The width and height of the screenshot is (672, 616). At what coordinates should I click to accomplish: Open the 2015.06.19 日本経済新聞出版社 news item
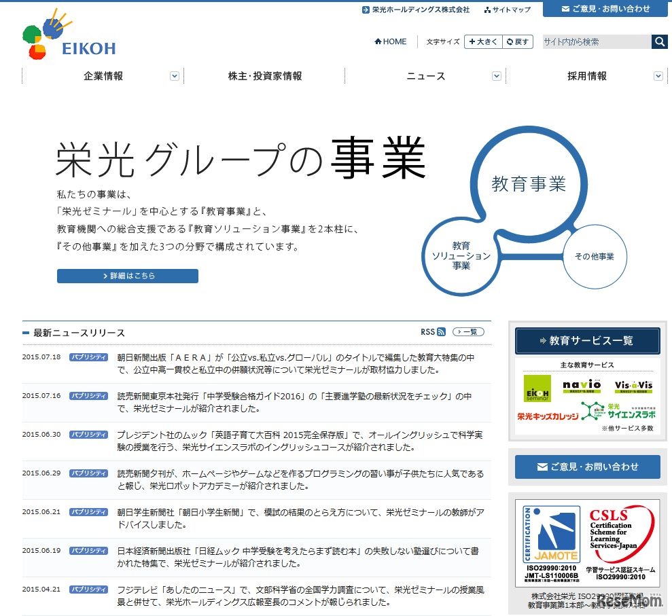pos(298,557)
